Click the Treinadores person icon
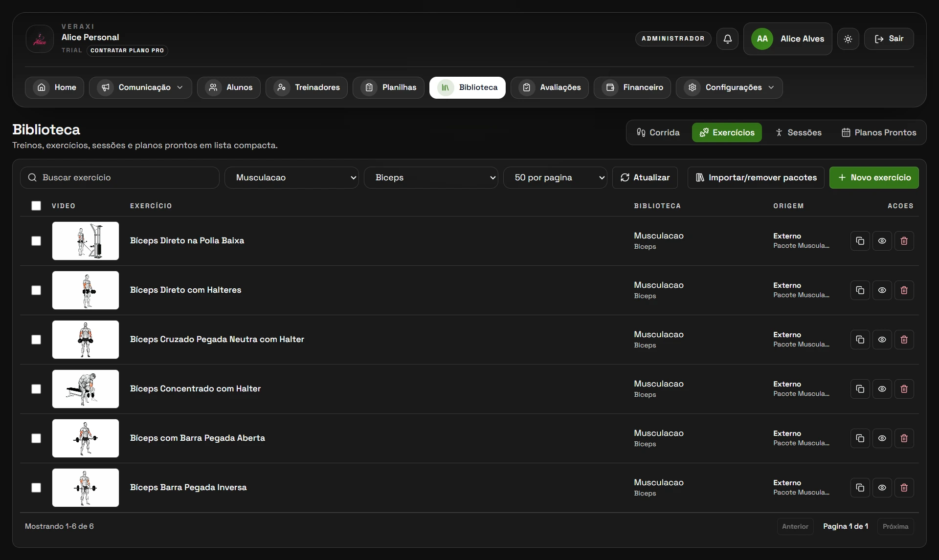Screen dimensions: 939x560 pos(282,87)
